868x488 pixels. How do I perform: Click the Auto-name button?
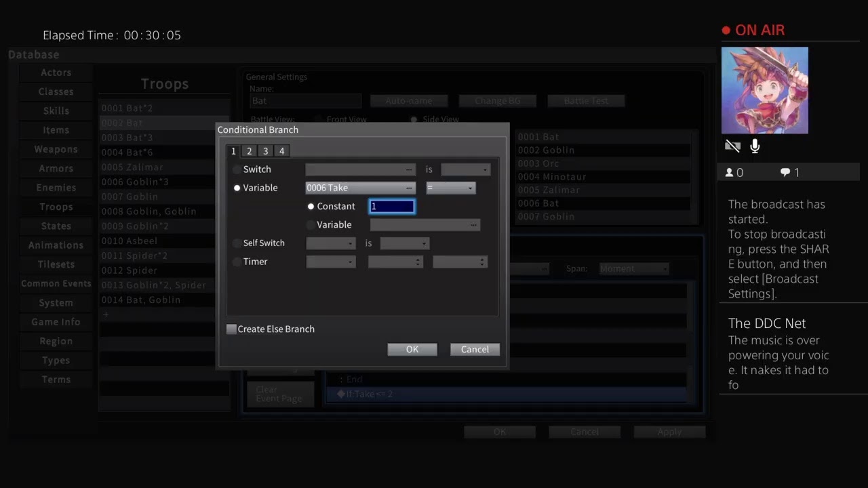(409, 101)
